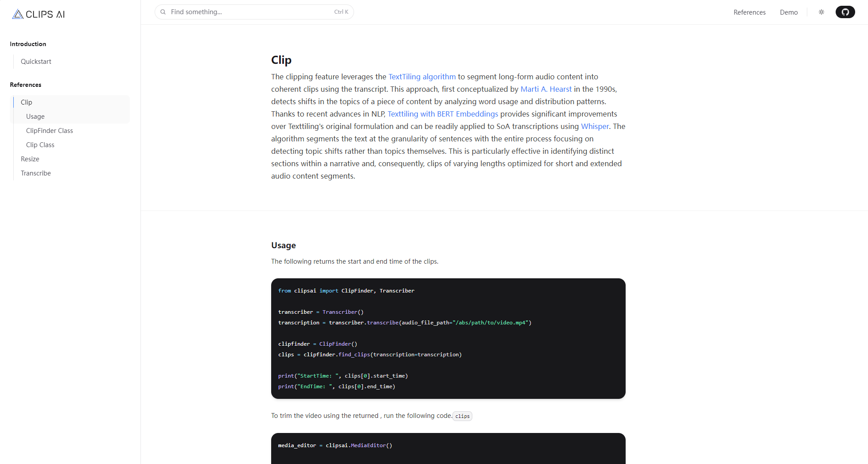Go to Clip Class in sidebar

coord(40,145)
